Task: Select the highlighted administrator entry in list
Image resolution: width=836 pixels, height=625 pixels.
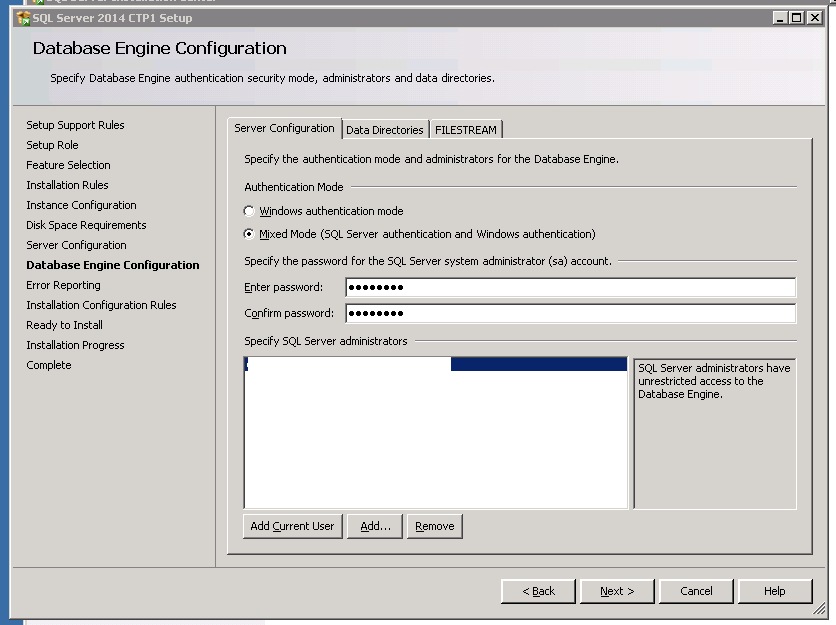Action: click(x=435, y=365)
